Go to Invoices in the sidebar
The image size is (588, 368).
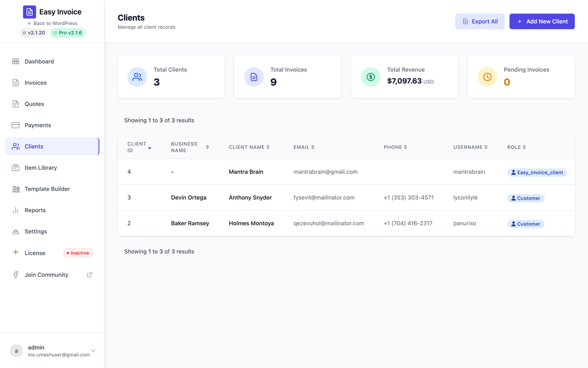52,82
